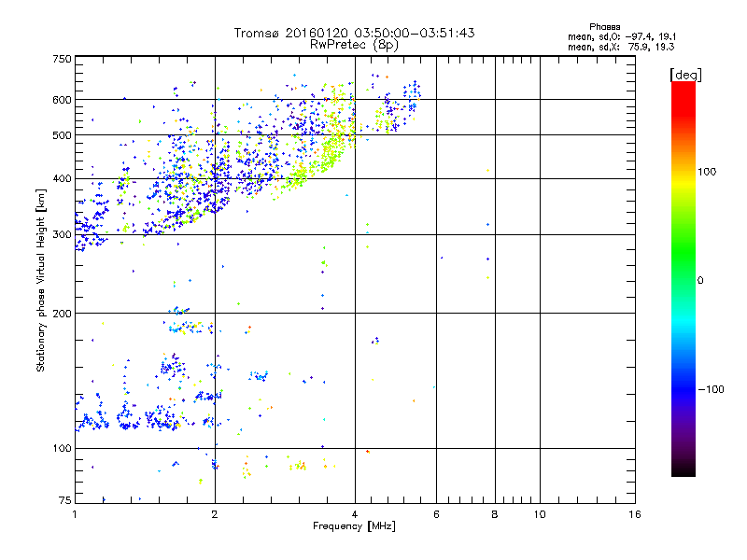Image resolution: width=747 pixels, height=560 pixels.
Task: Click the "[deg]" colorbar unit label
Action: 685,75
